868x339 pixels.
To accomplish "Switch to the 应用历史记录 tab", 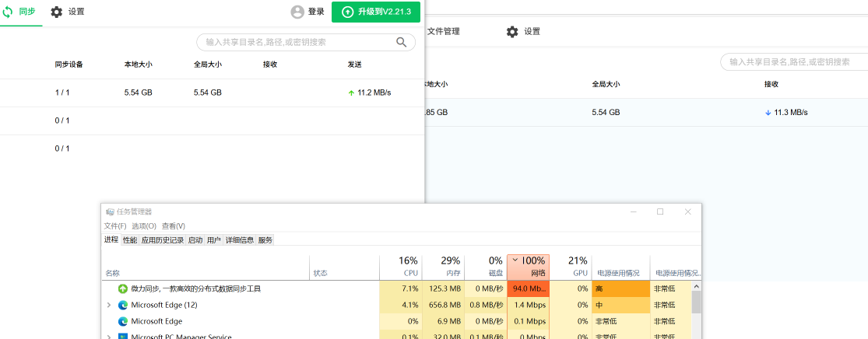I will pyautogui.click(x=162, y=240).
